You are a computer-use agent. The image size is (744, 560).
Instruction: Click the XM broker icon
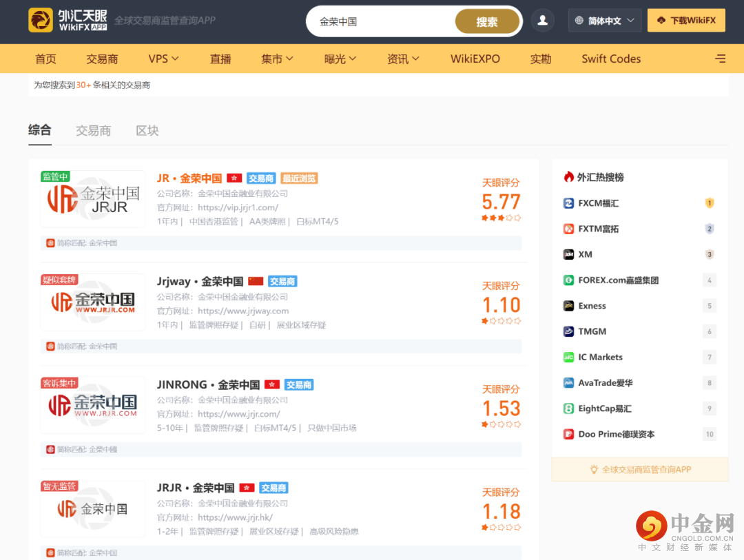(x=566, y=254)
